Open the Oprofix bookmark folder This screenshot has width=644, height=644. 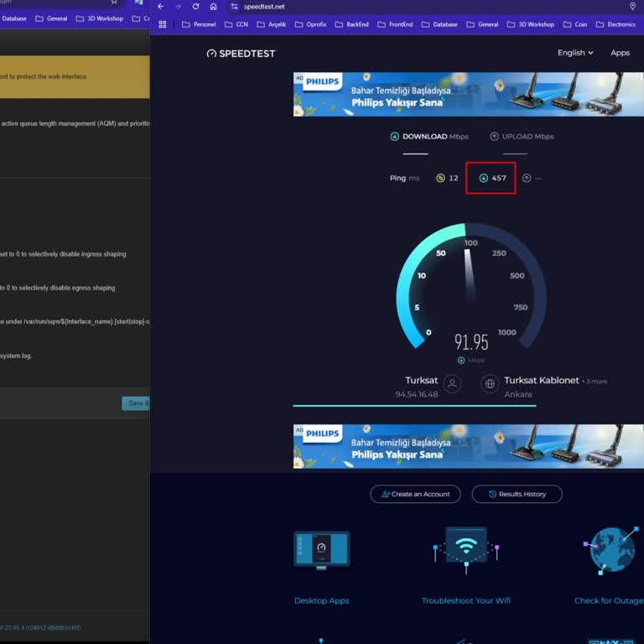(310, 24)
